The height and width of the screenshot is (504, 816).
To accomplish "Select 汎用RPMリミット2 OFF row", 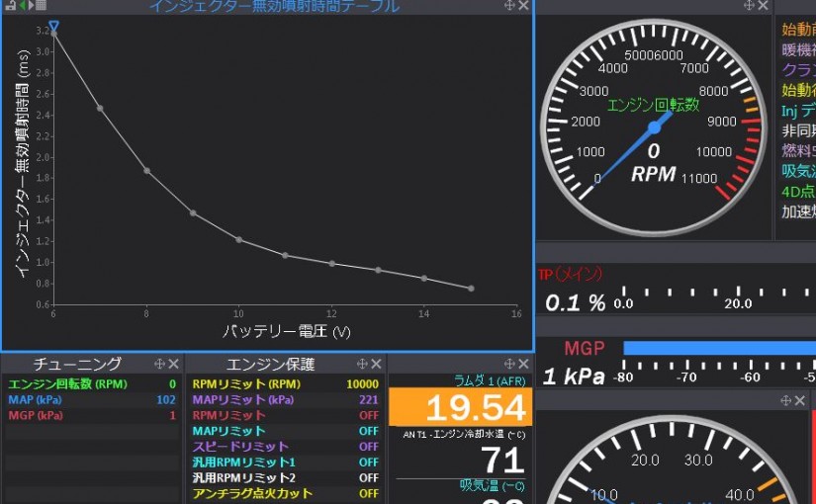I will (285, 477).
